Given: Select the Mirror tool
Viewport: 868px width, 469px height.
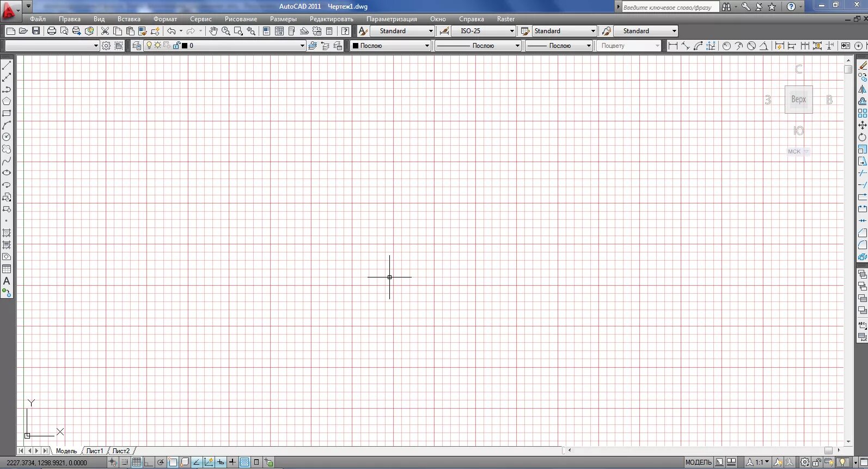Looking at the screenshot, I should (863, 89).
